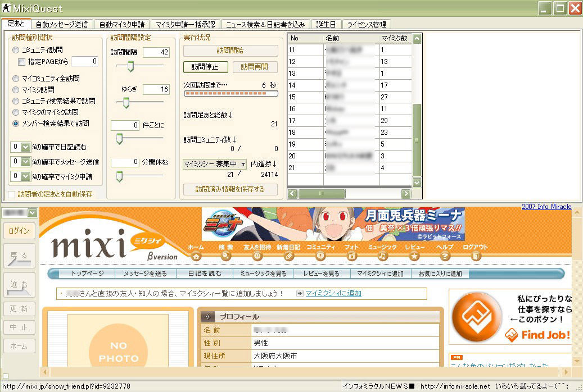The width and height of the screenshot is (583, 392).
Task: Click the new diary (新着日記) pencil icon
Action: point(288,256)
